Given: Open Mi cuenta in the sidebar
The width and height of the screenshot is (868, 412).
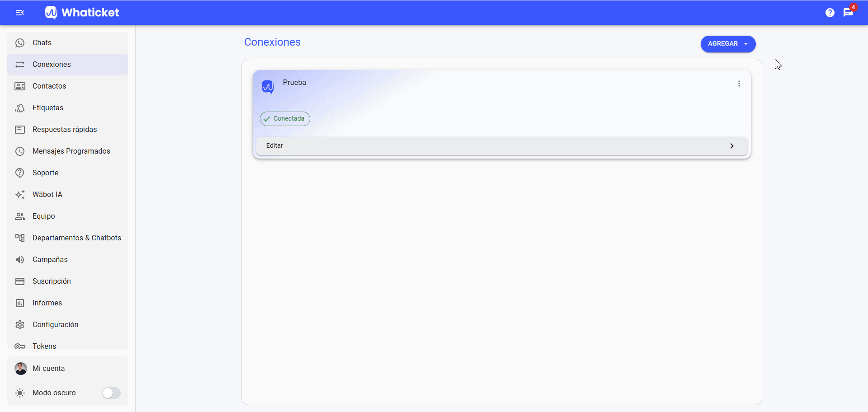Looking at the screenshot, I should click(68, 369).
